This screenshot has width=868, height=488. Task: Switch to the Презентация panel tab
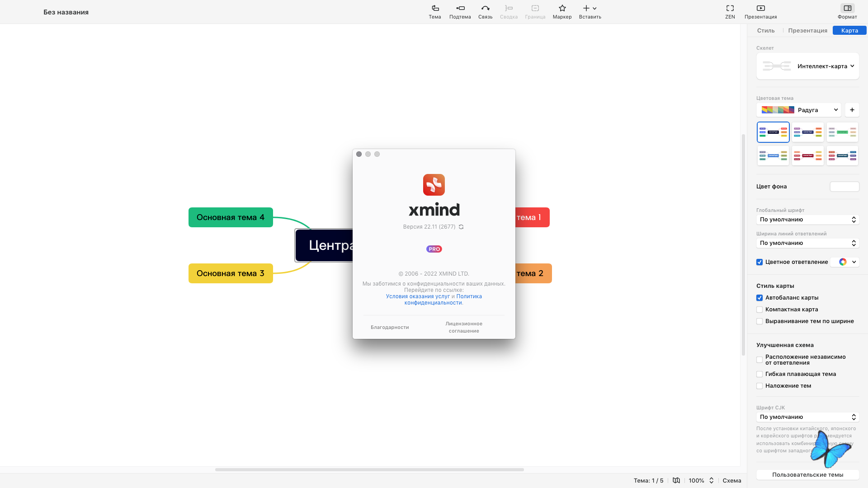[807, 30]
